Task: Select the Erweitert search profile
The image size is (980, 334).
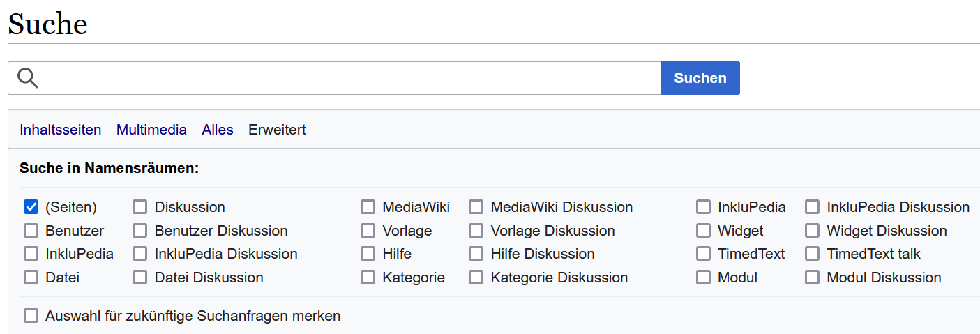Action: [x=277, y=130]
